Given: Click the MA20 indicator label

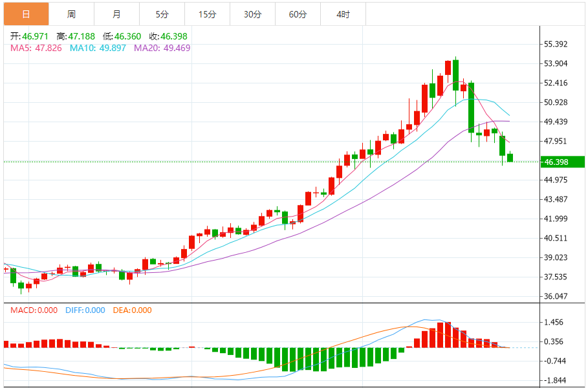Looking at the screenshot, I should pyautogui.click(x=162, y=48).
